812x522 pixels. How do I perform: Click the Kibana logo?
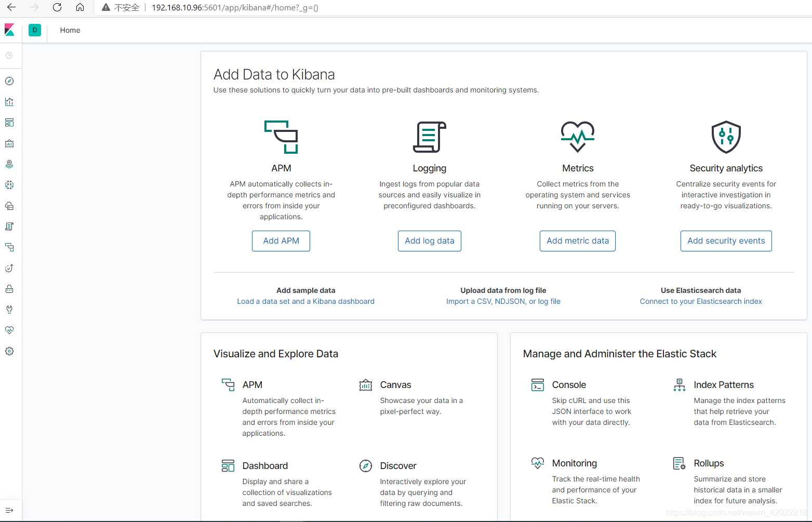click(x=9, y=30)
